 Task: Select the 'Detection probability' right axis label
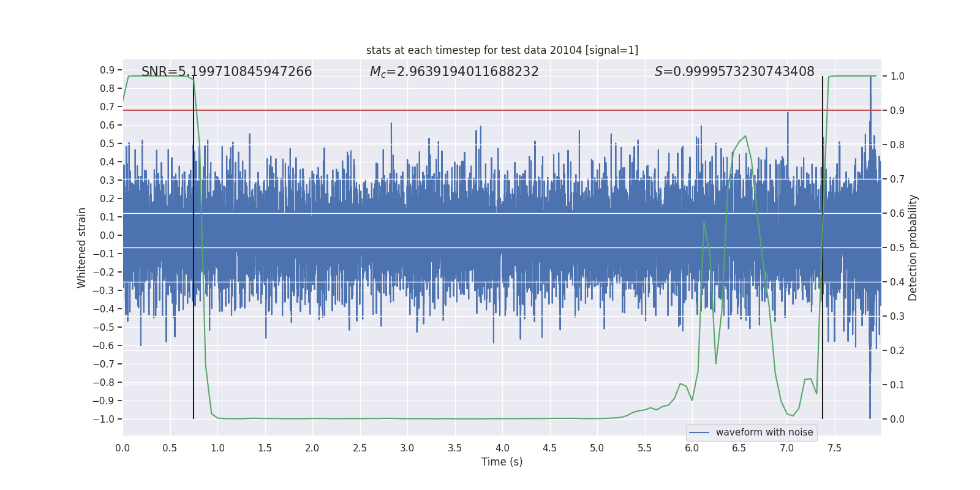click(913, 247)
